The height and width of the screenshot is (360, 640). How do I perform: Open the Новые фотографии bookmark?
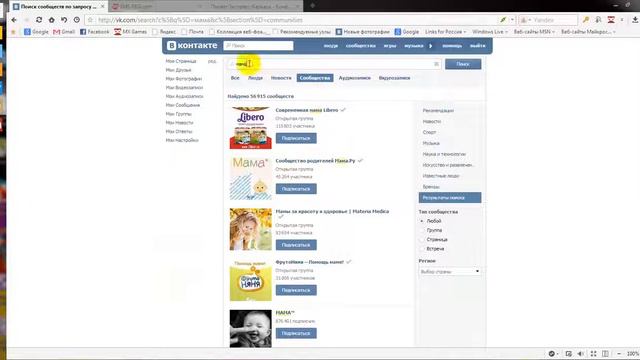362,31
